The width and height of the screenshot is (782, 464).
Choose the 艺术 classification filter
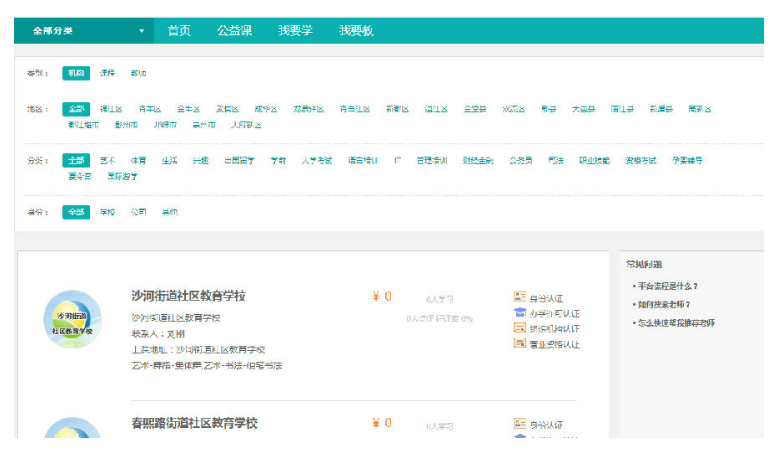[108, 160]
